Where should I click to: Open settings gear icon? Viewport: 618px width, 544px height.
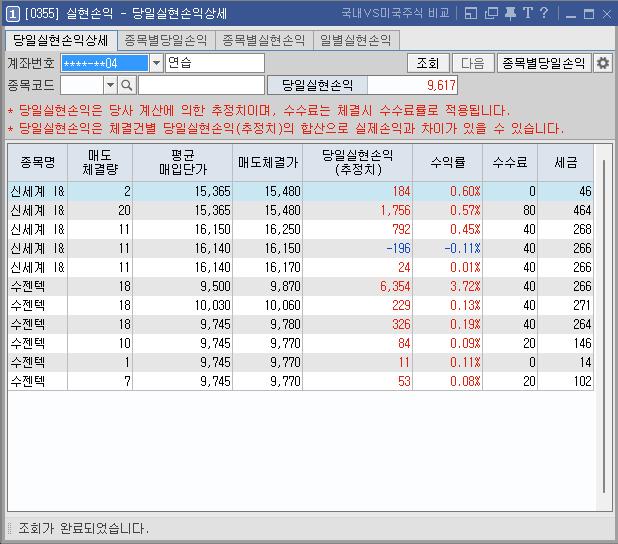point(603,63)
